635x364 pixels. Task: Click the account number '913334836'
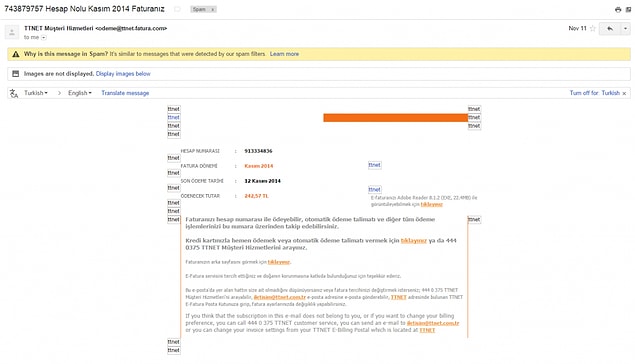258,151
